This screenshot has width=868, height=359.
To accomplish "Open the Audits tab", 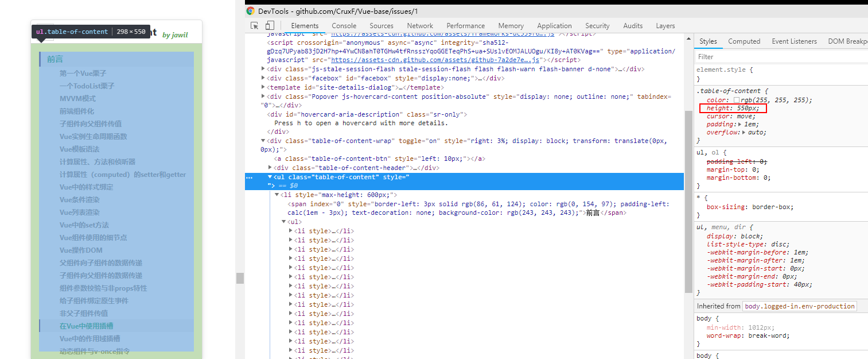I will [633, 26].
